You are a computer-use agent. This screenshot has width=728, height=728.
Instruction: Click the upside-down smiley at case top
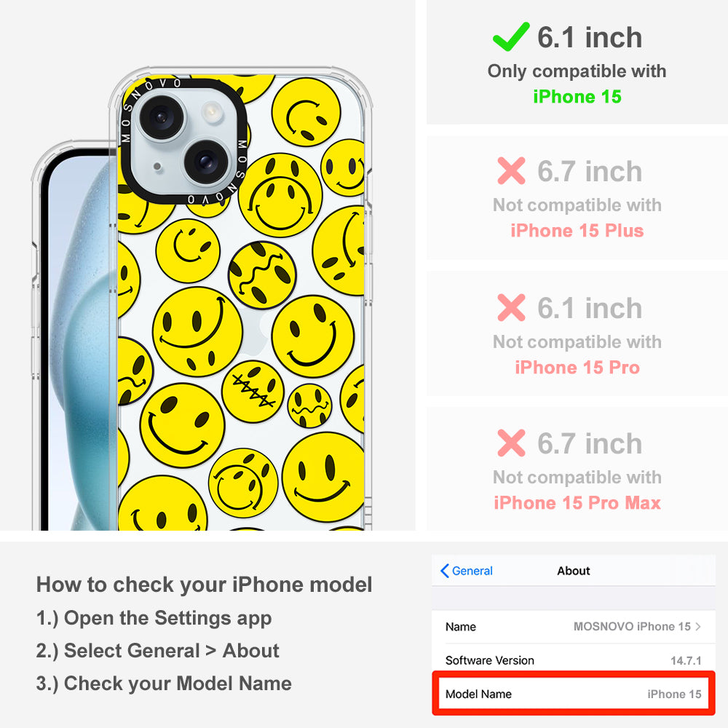[x=306, y=112]
